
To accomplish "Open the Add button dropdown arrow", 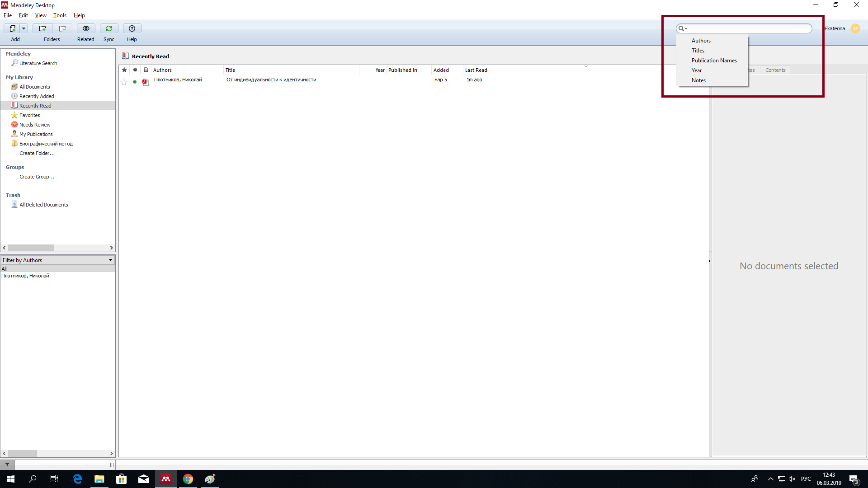I will pyautogui.click(x=24, y=28).
